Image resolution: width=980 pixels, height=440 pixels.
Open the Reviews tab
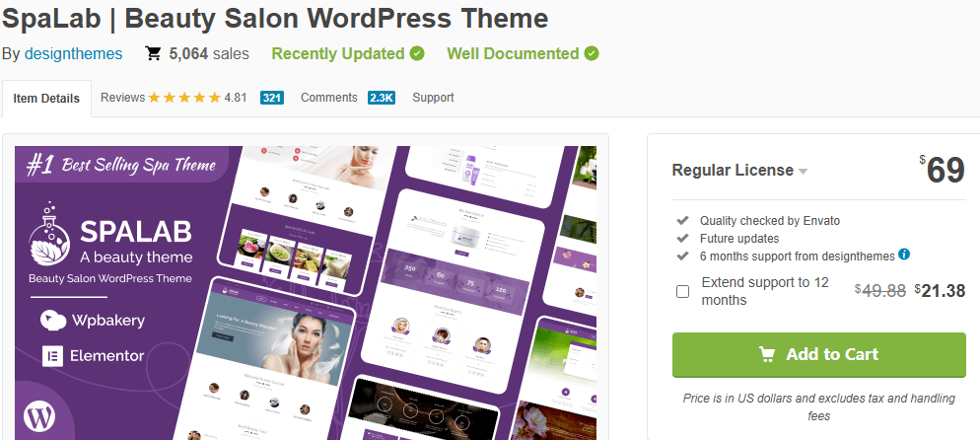point(122,98)
